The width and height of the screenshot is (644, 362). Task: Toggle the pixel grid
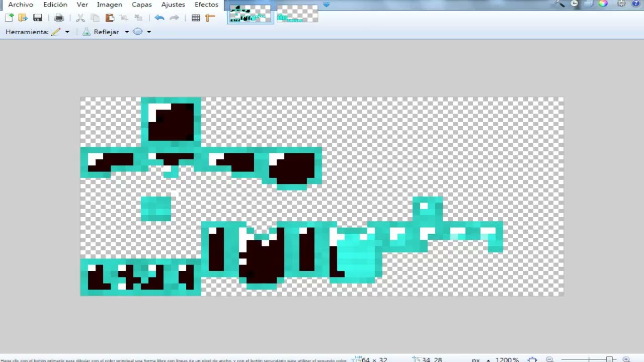196,18
